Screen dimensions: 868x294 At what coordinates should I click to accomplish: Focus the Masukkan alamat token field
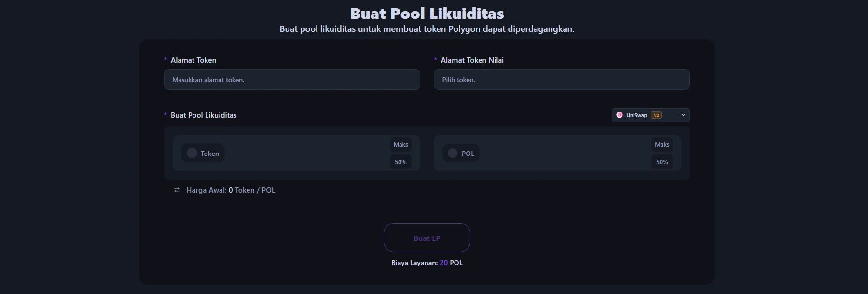click(x=292, y=80)
